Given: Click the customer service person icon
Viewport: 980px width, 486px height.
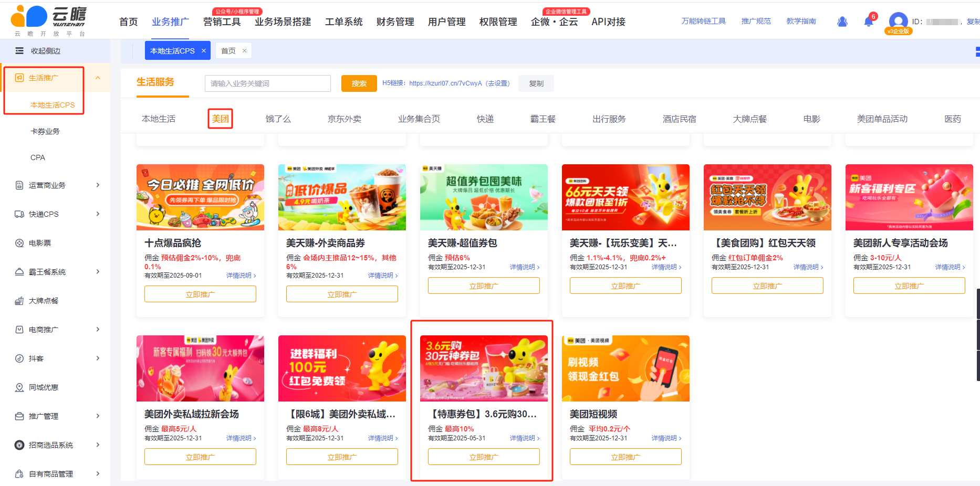Looking at the screenshot, I should click(x=842, y=22).
